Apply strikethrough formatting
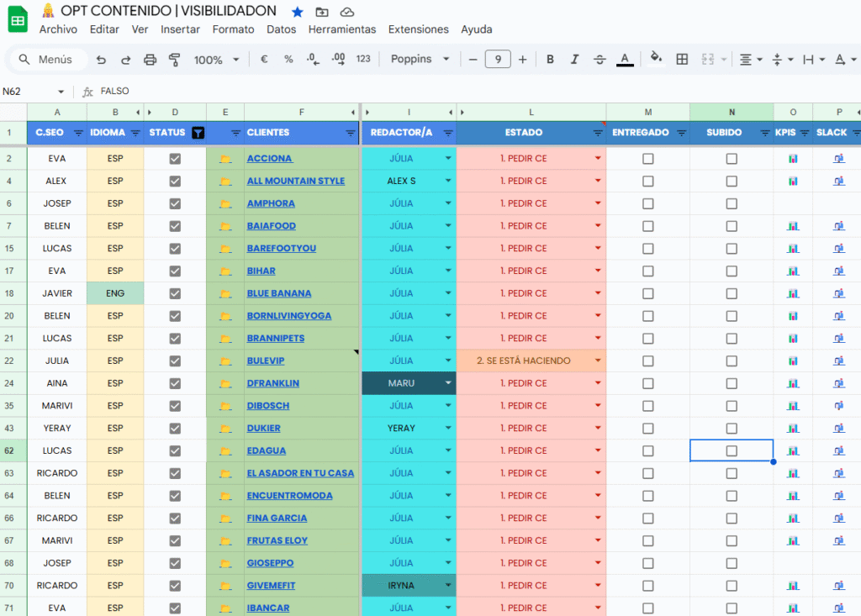This screenshot has height=616, width=861. click(x=600, y=60)
